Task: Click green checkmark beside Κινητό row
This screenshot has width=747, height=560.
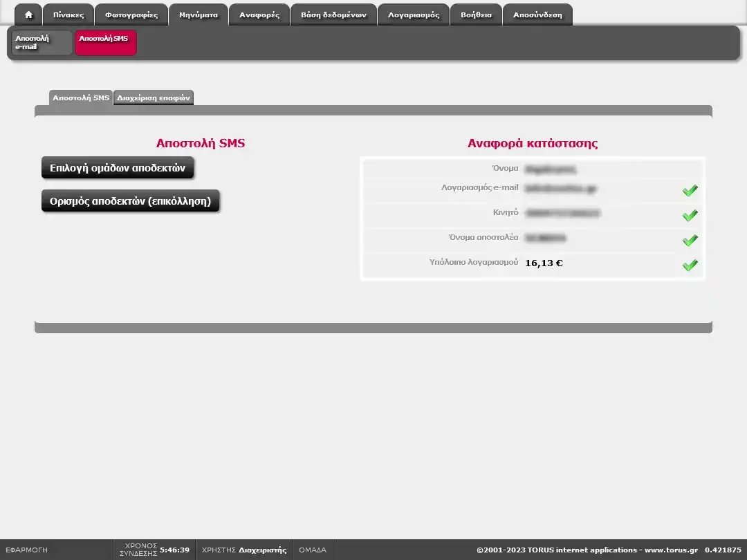Action: pos(690,216)
